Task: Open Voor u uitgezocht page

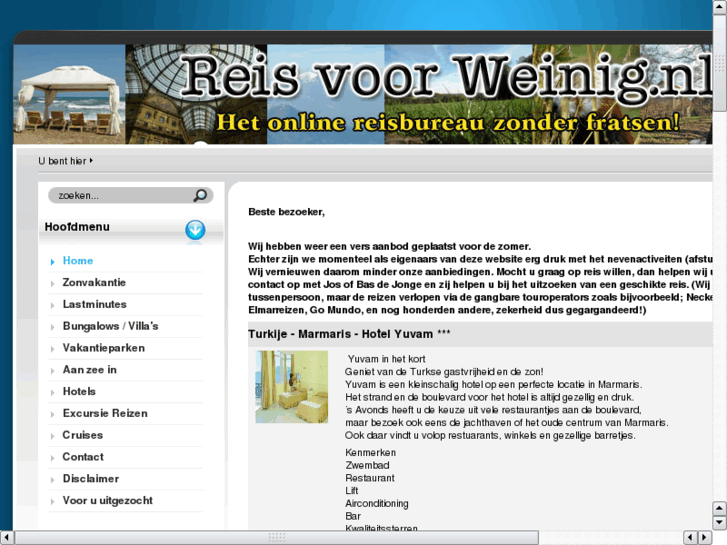Action: click(108, 500)
